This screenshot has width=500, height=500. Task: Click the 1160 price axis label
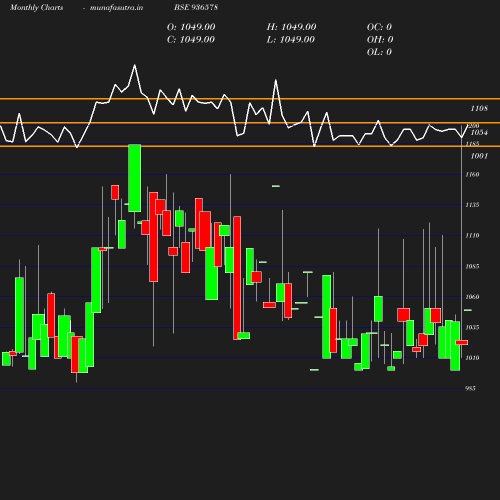(472, 174)
